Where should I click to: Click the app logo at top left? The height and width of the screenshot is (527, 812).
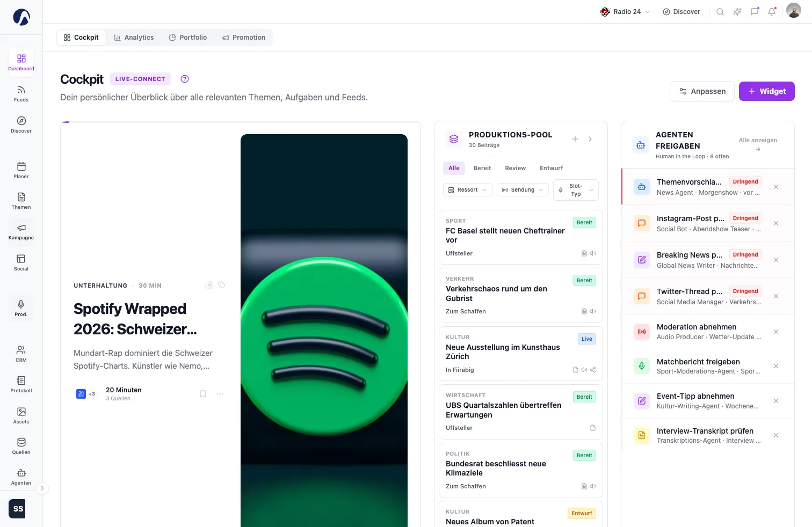pos(21,17)
